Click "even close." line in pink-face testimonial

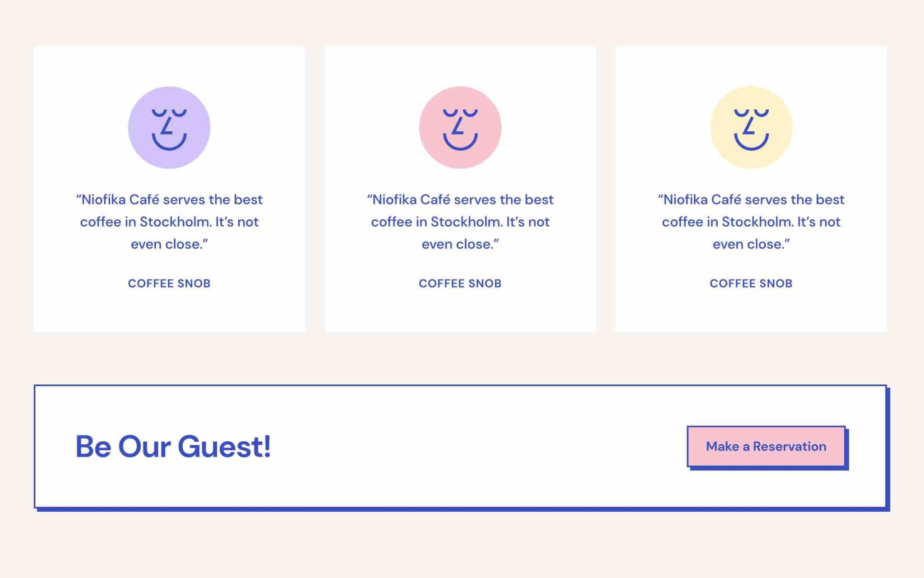point(460,244)
